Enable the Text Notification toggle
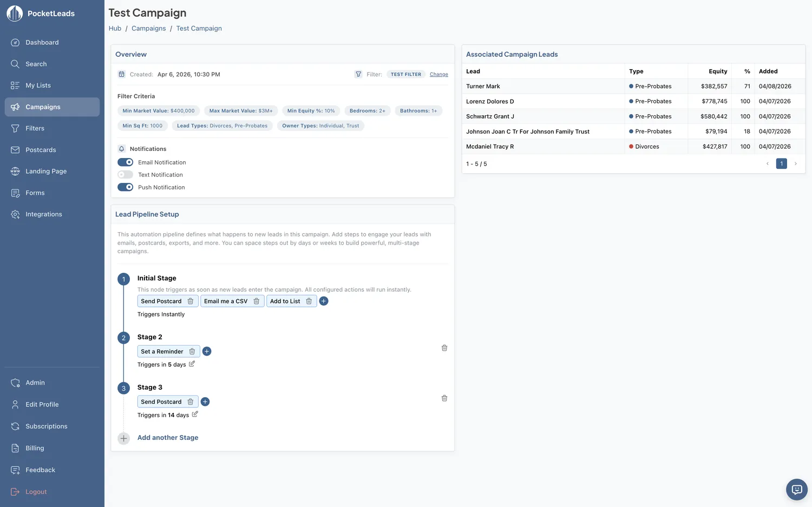Image resolution: width=812 pixels, height=507 pixels. [126, 175]
